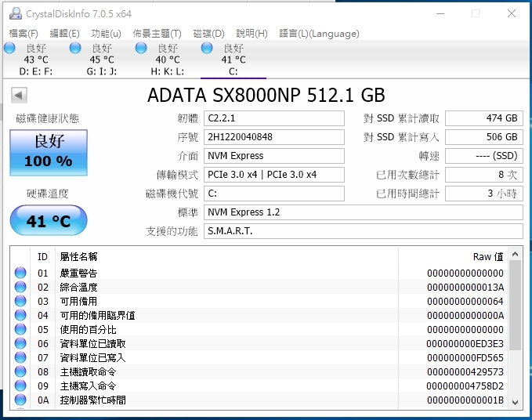Image resolution: width=532 pixels, height=420 pixels.
Task: Click the Raw 值 column header
Action: point(454,257)
